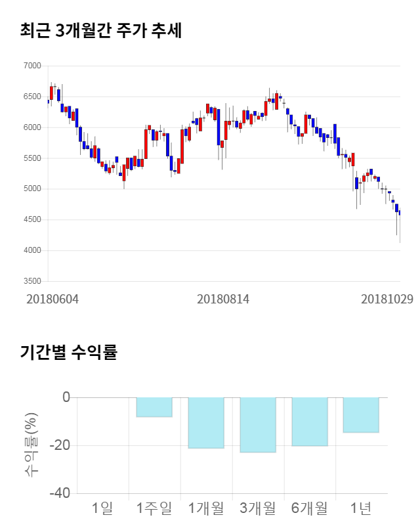Click the 1주일 x-axis label
The height and width of the screenshot is (532, 420).
(154, 508)
